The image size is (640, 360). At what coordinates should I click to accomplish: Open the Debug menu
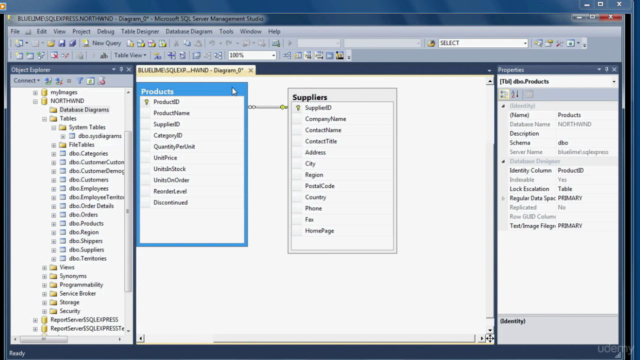(106, 31)
